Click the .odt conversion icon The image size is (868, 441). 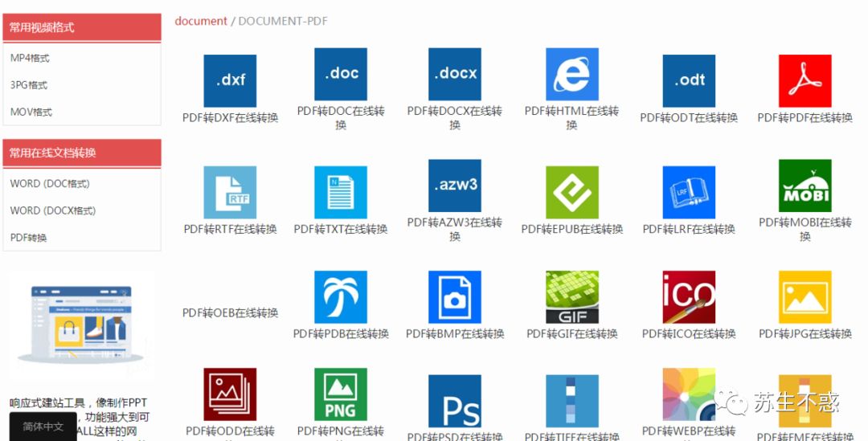point(689,81)
